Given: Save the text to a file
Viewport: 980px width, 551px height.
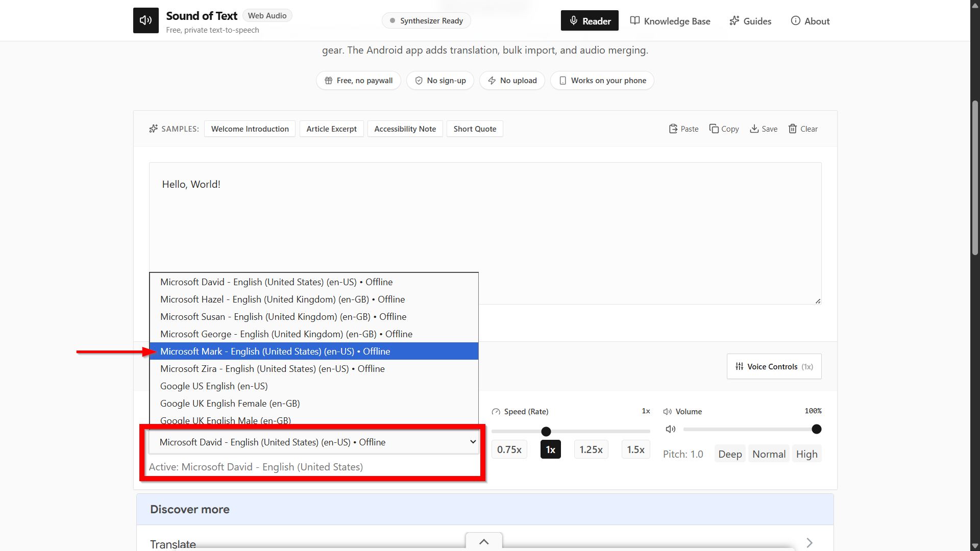Looking at the screenshot, I should 764,129.
